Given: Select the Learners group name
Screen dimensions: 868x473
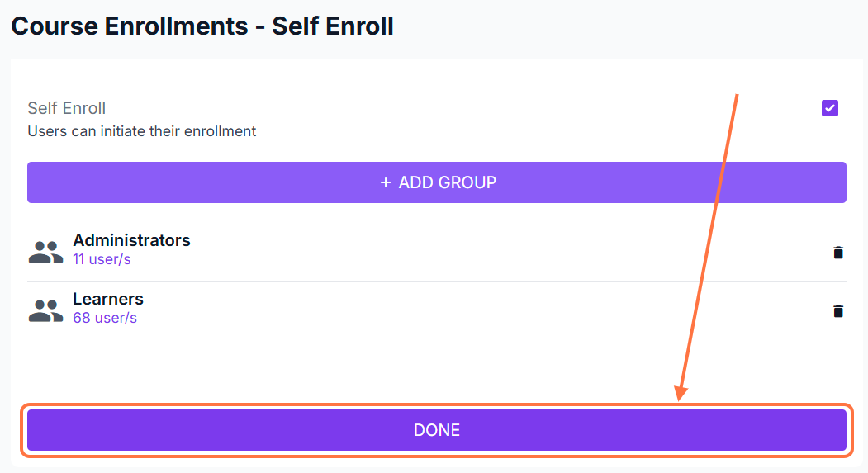Looking at the screenshot, I should [108, 299].
